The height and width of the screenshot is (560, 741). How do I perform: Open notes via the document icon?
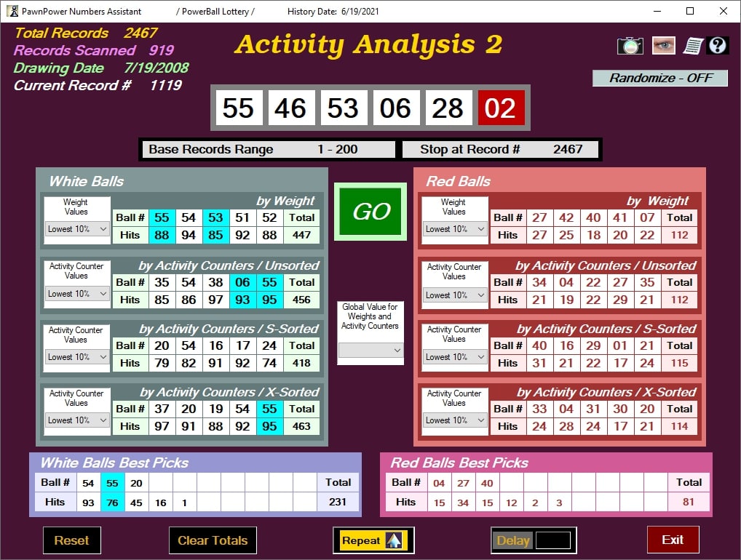[694, 45]
